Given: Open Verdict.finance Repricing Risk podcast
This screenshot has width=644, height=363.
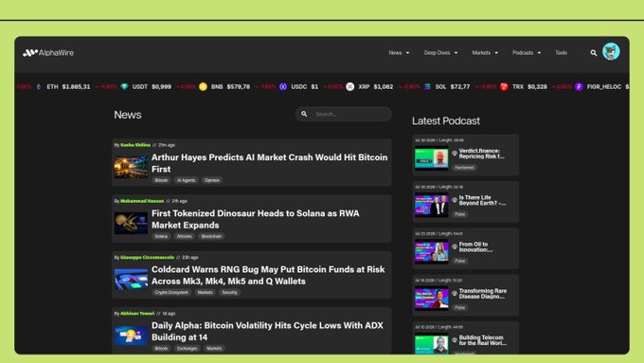Looking at the screenshot, I should [x=482, y=154].
